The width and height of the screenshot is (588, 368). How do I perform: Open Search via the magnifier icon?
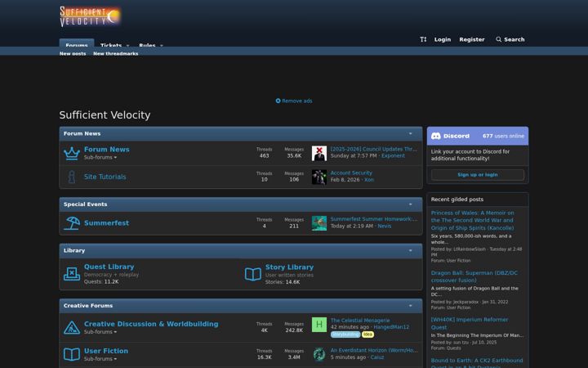(498, 39)
